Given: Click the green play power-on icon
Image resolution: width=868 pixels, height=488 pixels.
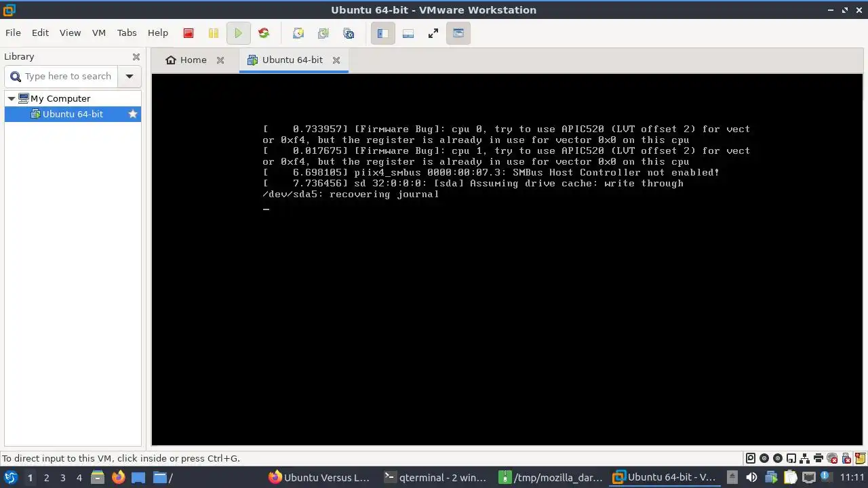Looking at the screenshot, I should pyautogui.click(x=238, y=33).
